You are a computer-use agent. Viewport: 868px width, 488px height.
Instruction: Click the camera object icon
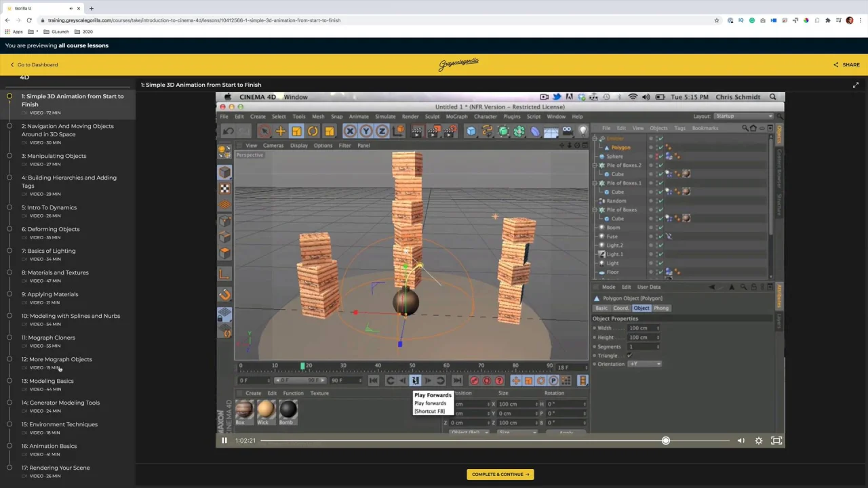pyautogui.click(x=568, y=131)
